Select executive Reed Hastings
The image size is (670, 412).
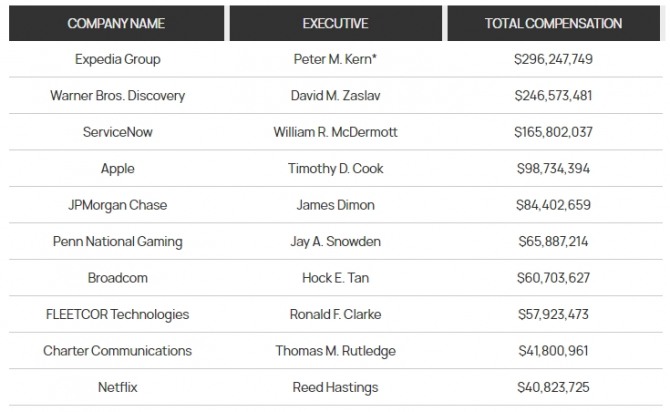coord(335,387)
